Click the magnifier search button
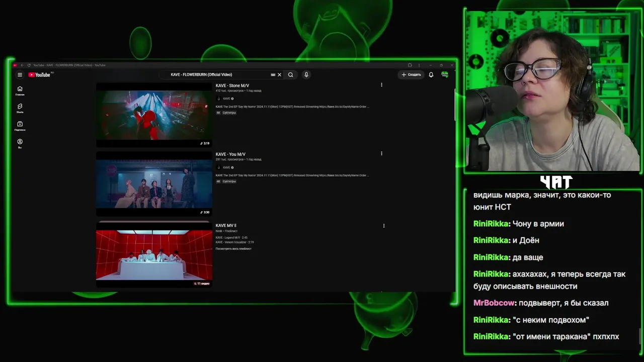Image resolution: width=644 pixels, height=362 pixels. 290,75
